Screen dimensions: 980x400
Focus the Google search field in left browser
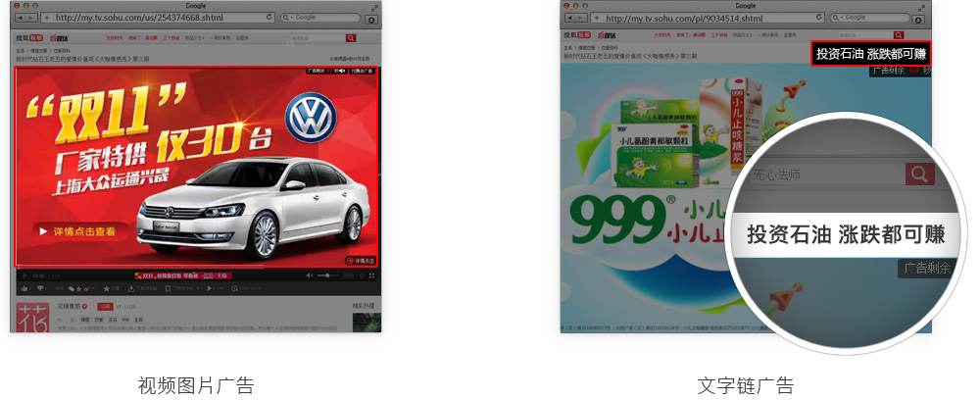pyautogui.click(x=320, y=18)
